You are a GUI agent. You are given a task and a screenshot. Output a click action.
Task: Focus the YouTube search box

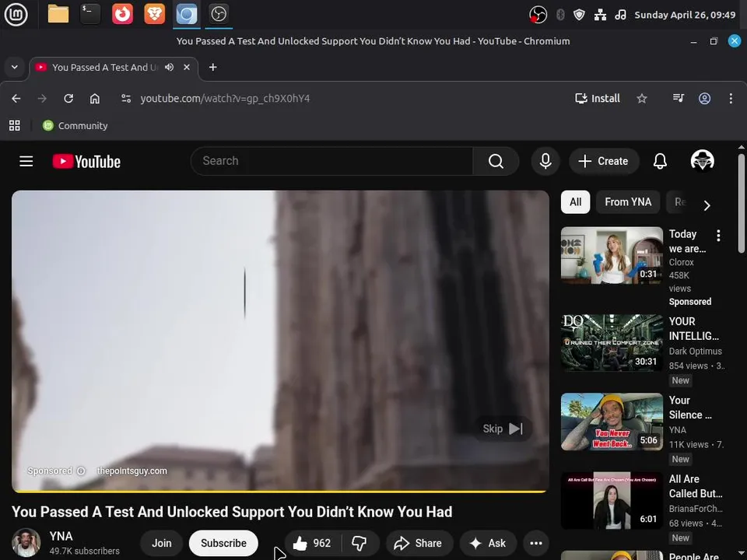331,161
